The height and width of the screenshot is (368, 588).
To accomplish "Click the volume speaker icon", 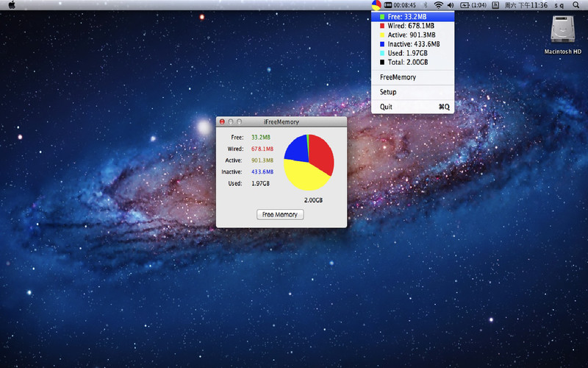I will (451, 5).
